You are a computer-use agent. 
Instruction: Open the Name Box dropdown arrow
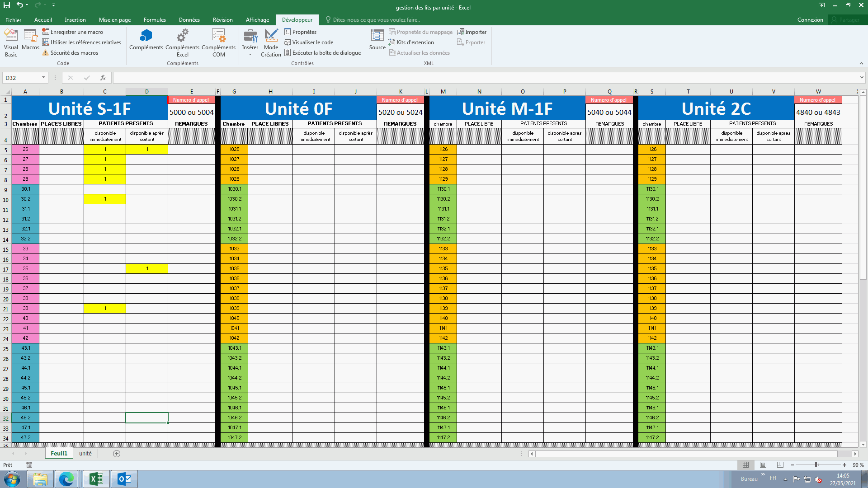[43, 78]
